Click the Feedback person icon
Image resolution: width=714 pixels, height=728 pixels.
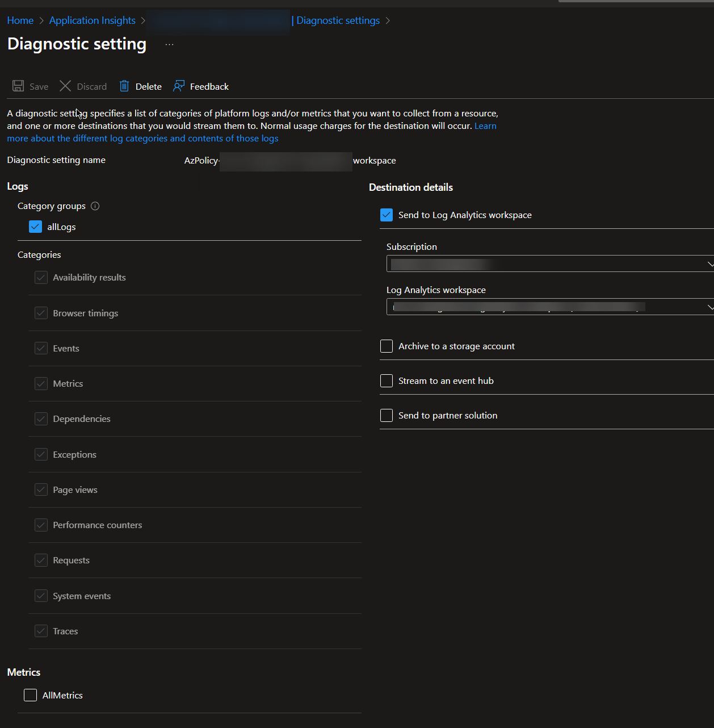tap(179, 86)
